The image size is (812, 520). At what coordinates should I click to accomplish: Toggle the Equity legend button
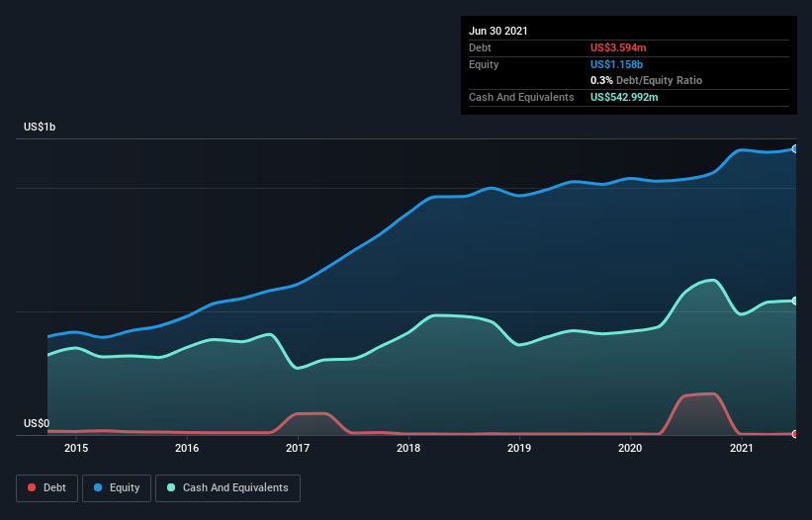pos(117,488)
